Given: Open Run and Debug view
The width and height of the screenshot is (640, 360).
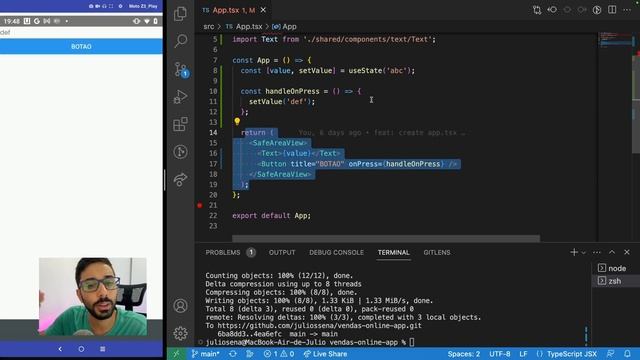Looking at the screenshot, I should tap(180, 97).
